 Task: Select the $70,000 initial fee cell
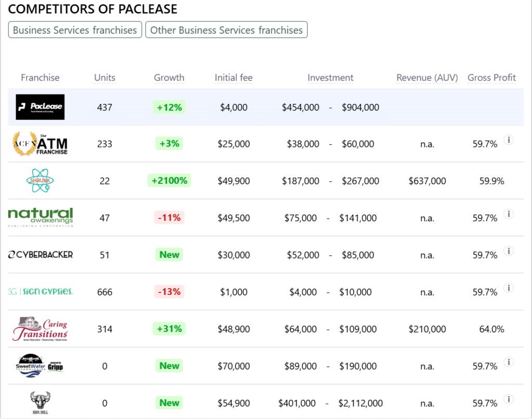click(233, 366)
